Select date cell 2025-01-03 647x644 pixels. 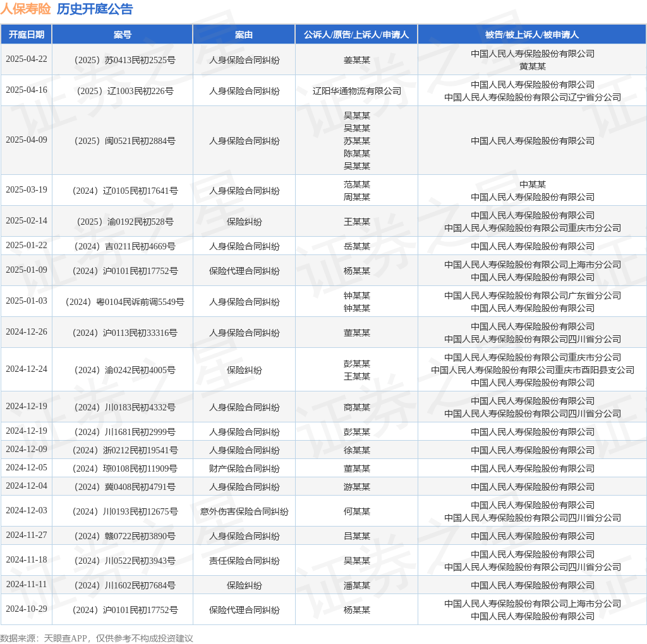point(27,301)
